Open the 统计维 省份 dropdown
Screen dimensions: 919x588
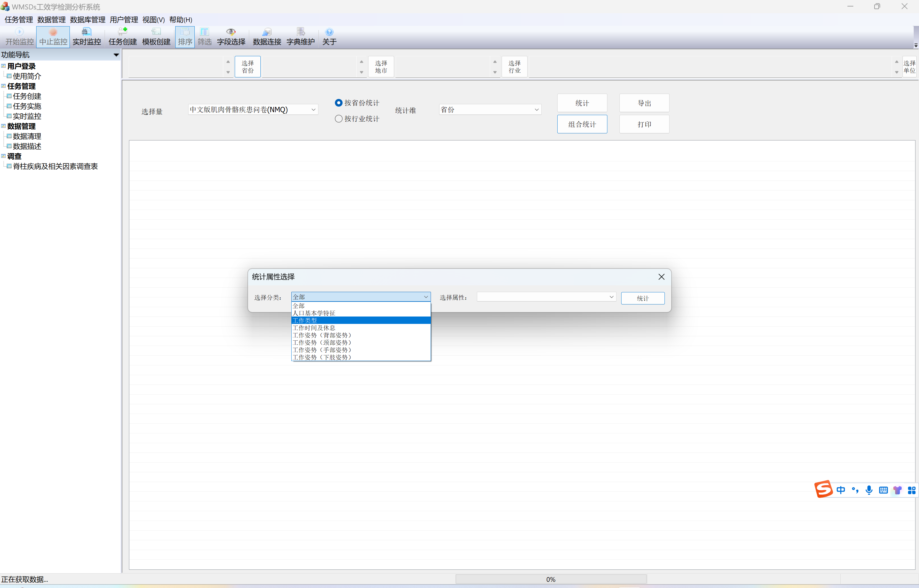tap(490, 110)
